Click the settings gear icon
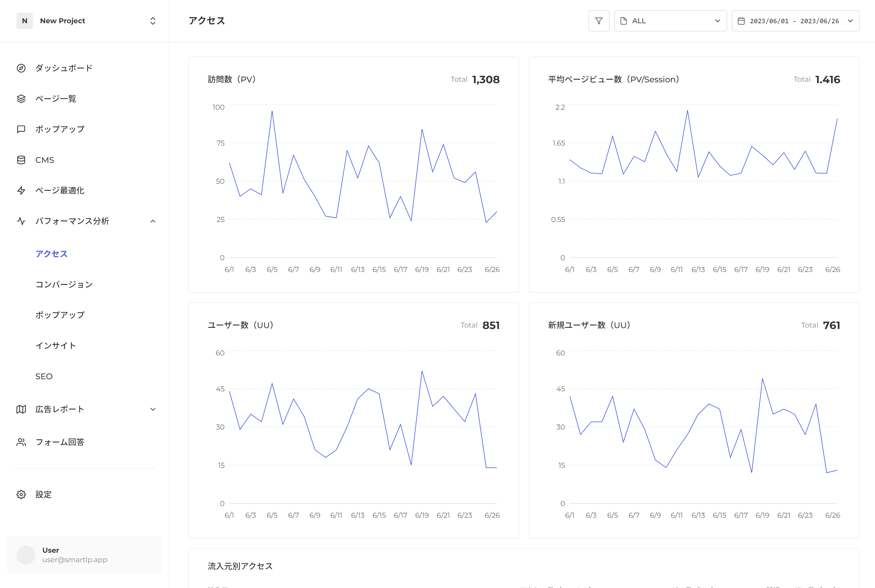This screenshot has height=588, width=875. [21, 494]
